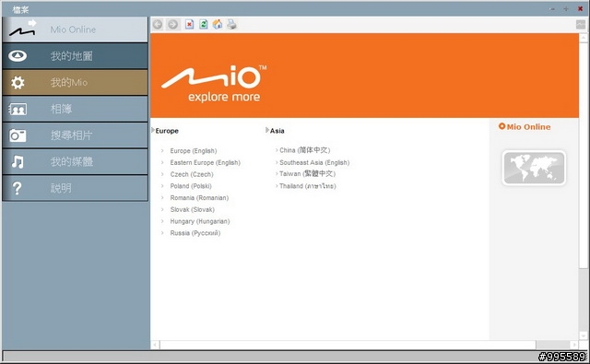Click the Europe section heading

167,131
